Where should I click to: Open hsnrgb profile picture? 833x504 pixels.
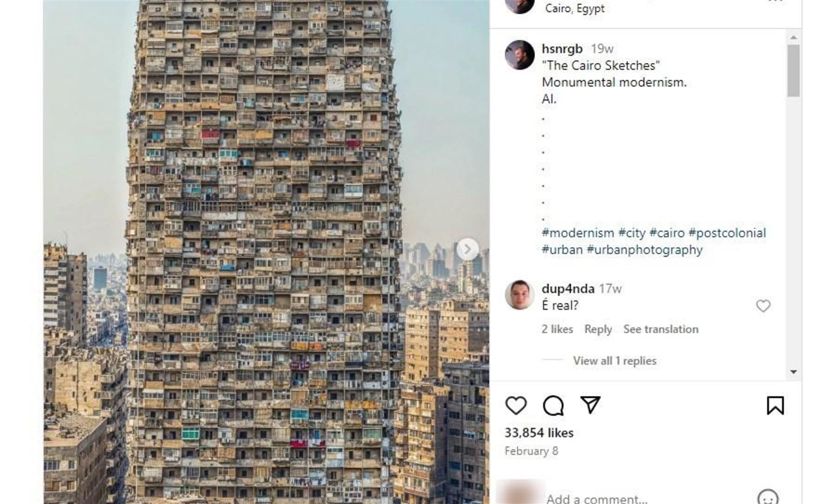point(520,55)
